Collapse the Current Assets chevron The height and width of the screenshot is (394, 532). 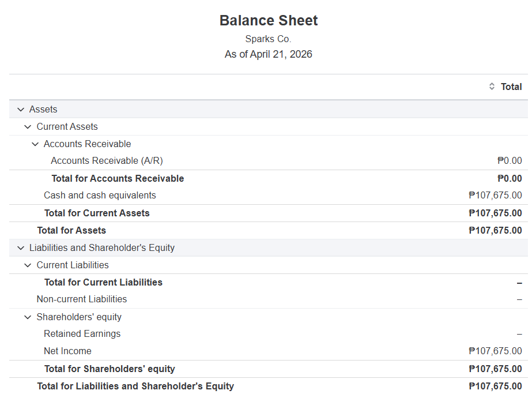[28, 127]
